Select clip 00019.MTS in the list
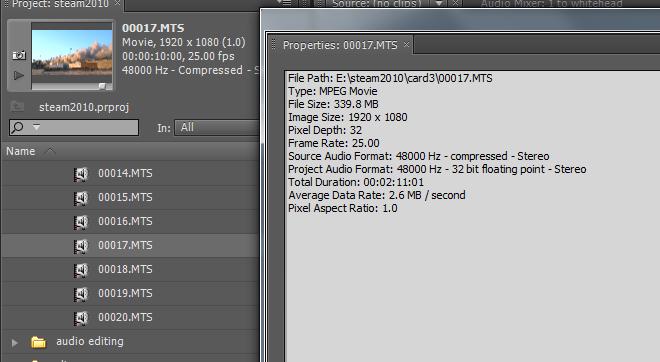The image size is (660, 362). point(125,293)
